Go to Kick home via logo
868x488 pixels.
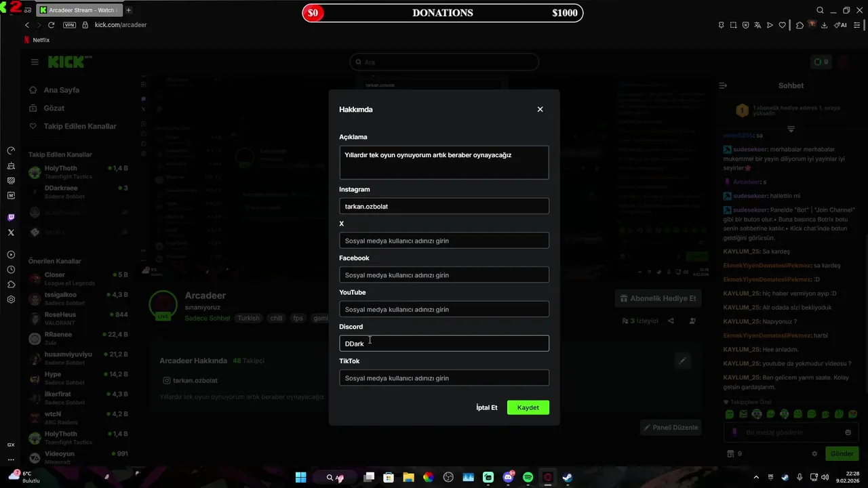[68, 62]
